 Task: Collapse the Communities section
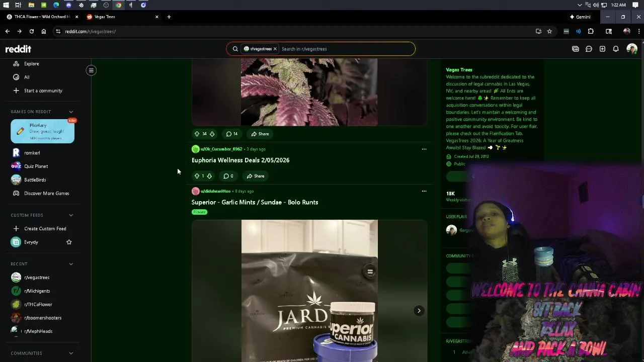pos(71,353)
